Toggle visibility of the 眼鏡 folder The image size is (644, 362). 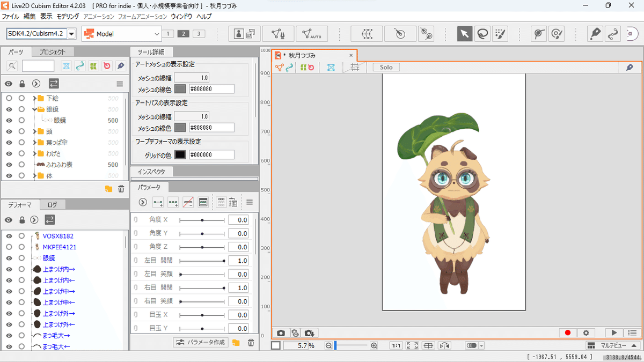pyautogui.click(x=9, y=109)
